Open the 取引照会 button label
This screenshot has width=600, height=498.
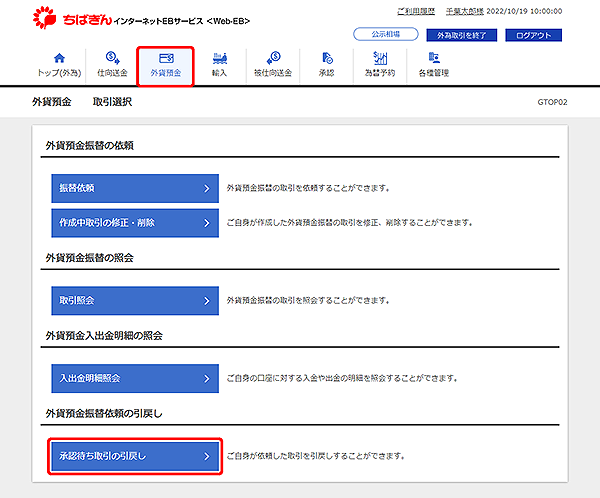pyautogui.click(x=77, y=300)
